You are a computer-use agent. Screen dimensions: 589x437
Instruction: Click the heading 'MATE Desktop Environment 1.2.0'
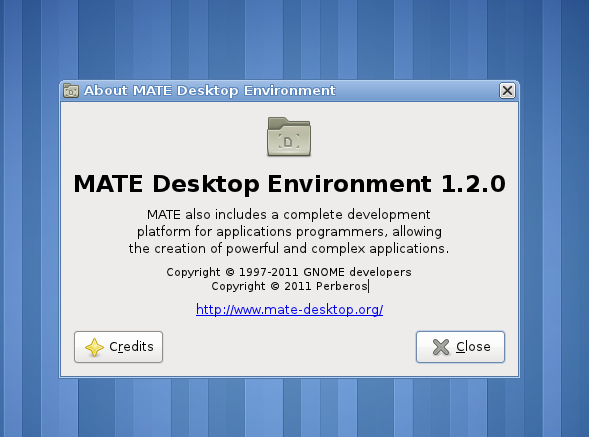click(289, 184)
